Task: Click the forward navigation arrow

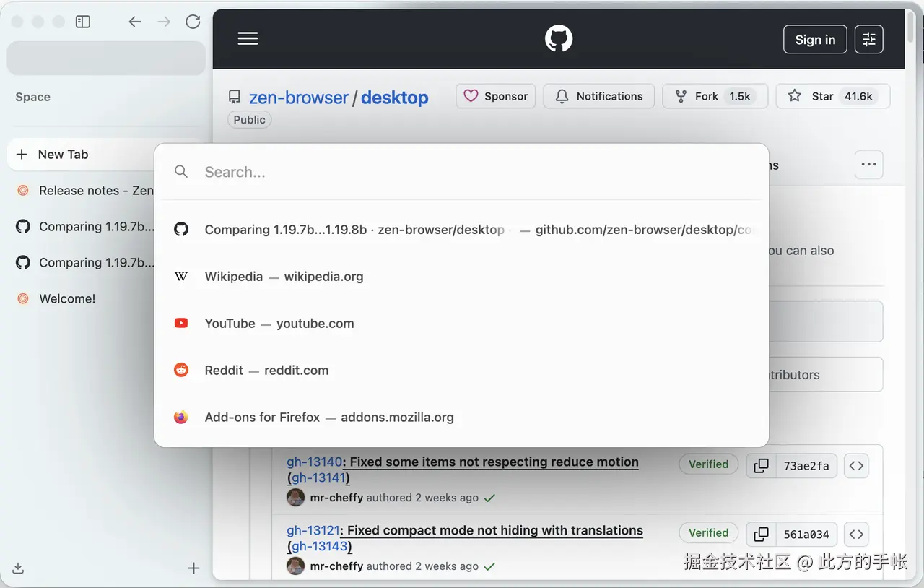Action: [x=164, y=22]
